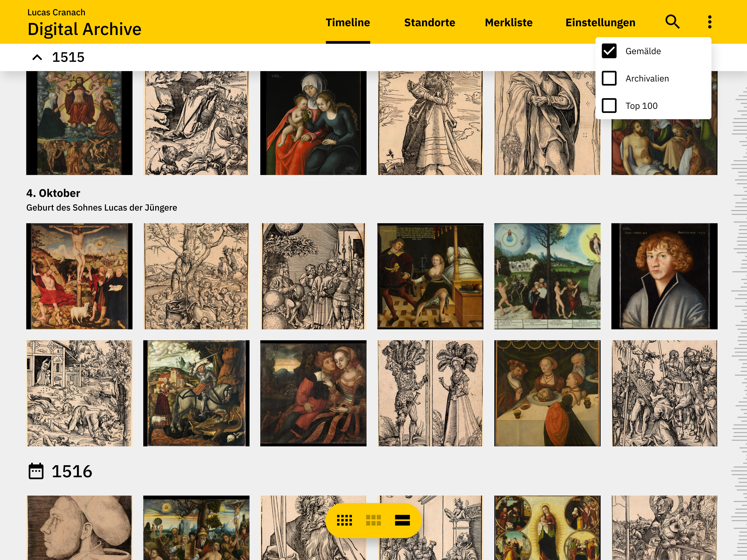
Task: Open the robed saint woodcut by filter menu
Action: (547, 123)
